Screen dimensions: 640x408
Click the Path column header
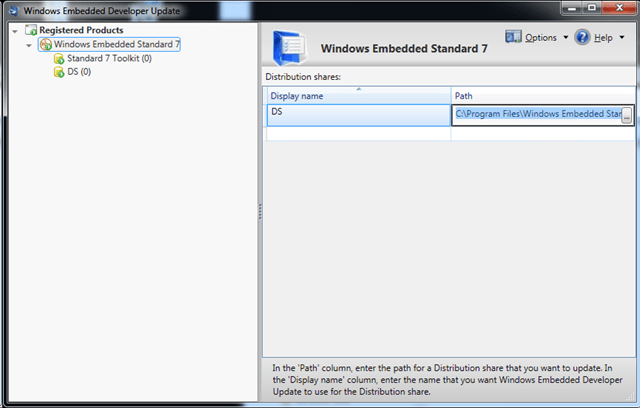coord(543,95)
